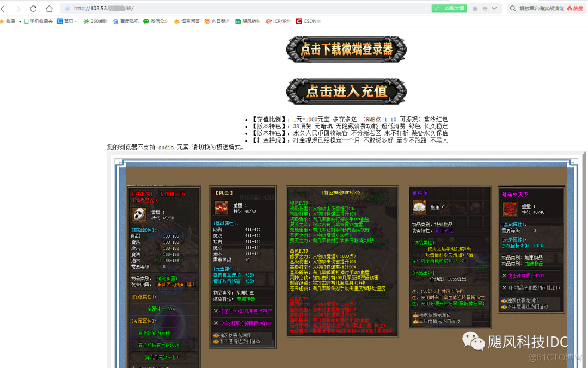Open the ICP/IP bookmark
Screen dimensions: 588x368
point(278,21)
